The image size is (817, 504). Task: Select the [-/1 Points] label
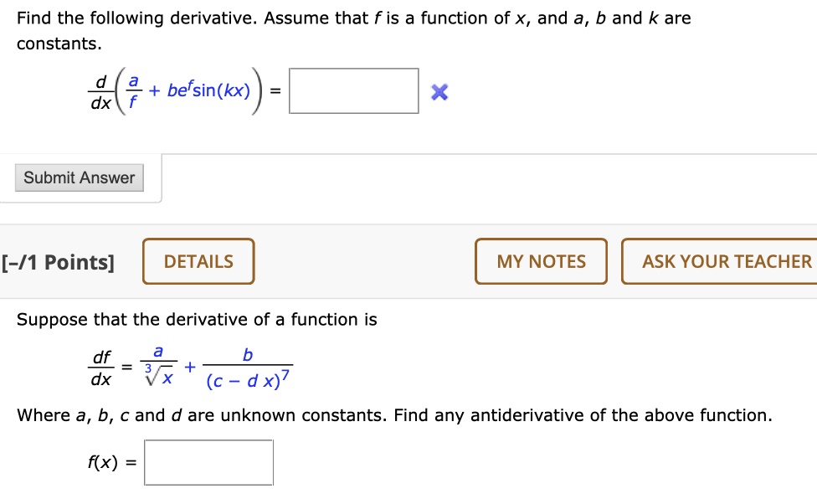coord(58,262)
